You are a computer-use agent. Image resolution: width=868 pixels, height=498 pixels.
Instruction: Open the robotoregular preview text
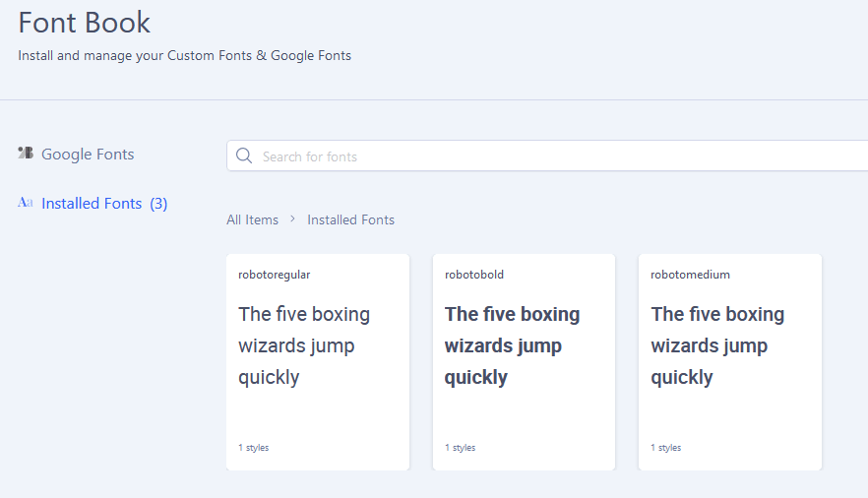pos(304,345)
